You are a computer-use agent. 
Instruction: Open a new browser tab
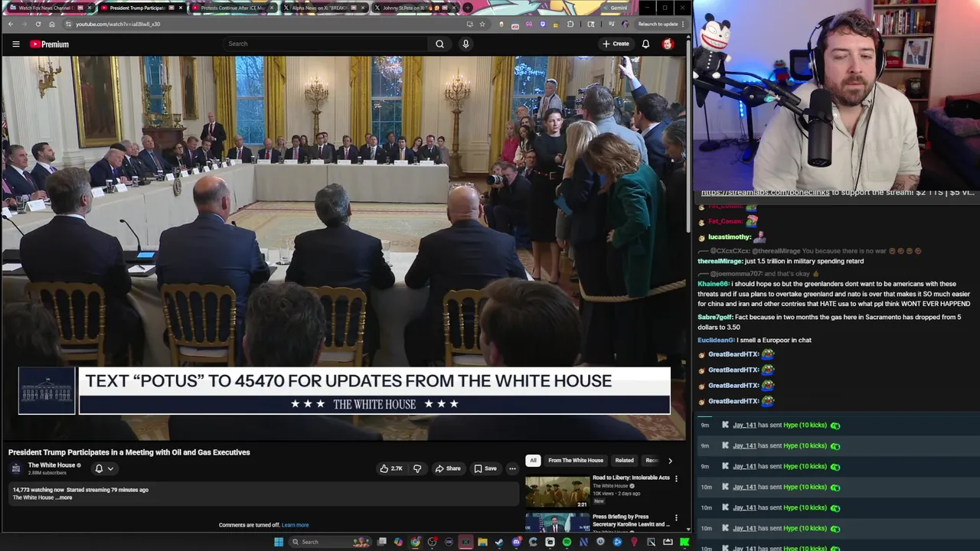coord(468,8)
